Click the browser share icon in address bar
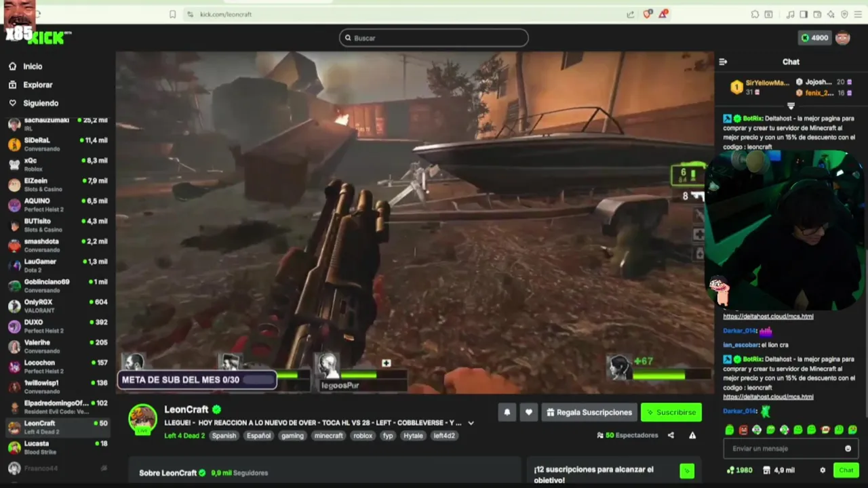Screen dimensions: 868x488 point(631,14)
